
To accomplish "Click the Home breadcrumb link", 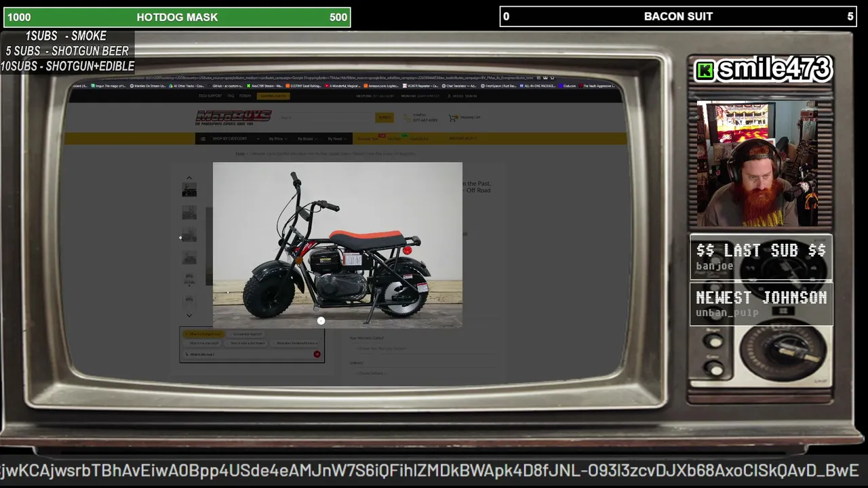I will [240, 154].
